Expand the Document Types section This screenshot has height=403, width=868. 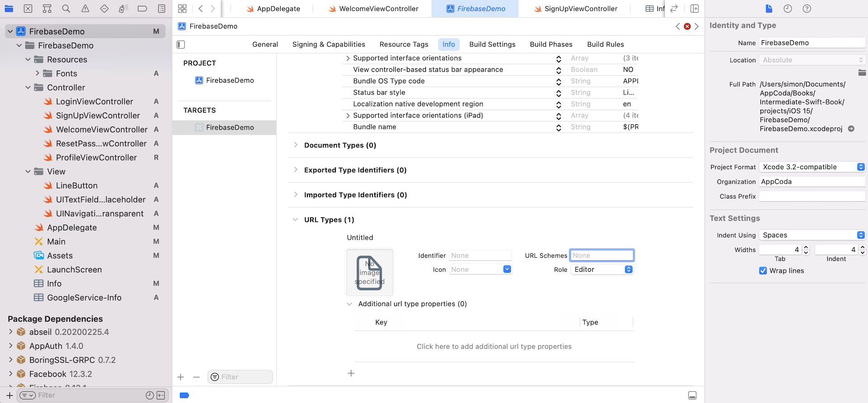[296, 145]
